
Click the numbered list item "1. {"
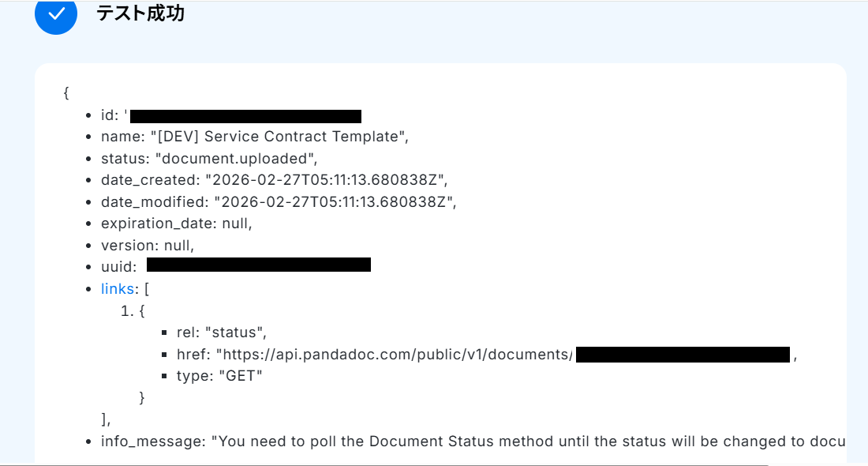pos(133,311)
